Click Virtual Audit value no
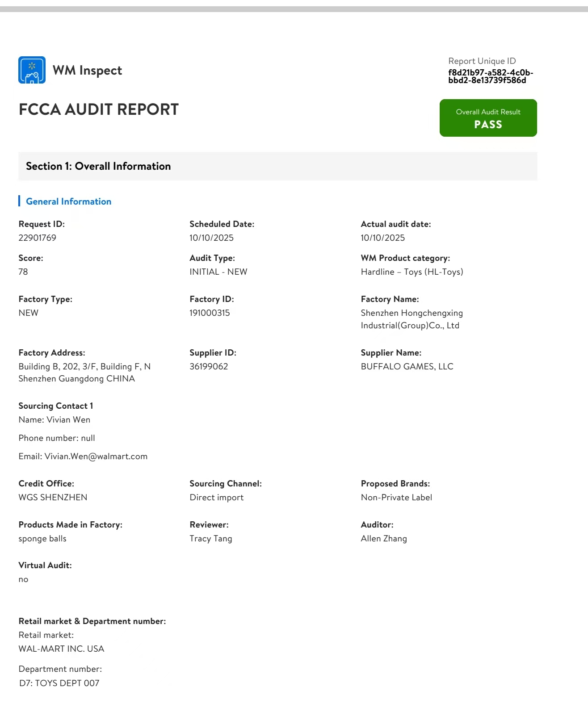The image size is (588, 708). pyautogui.click(x=23, y=579)
